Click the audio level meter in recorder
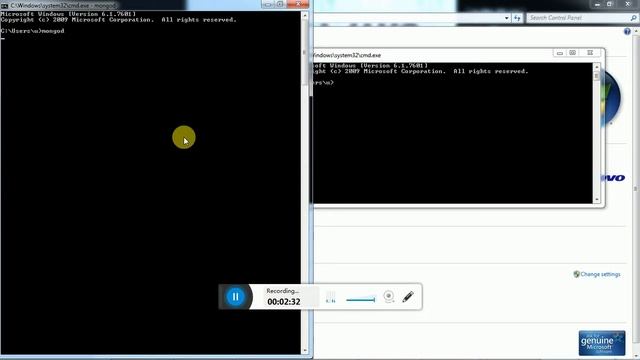This screenshot has width=640, height=360. [331, 297]
